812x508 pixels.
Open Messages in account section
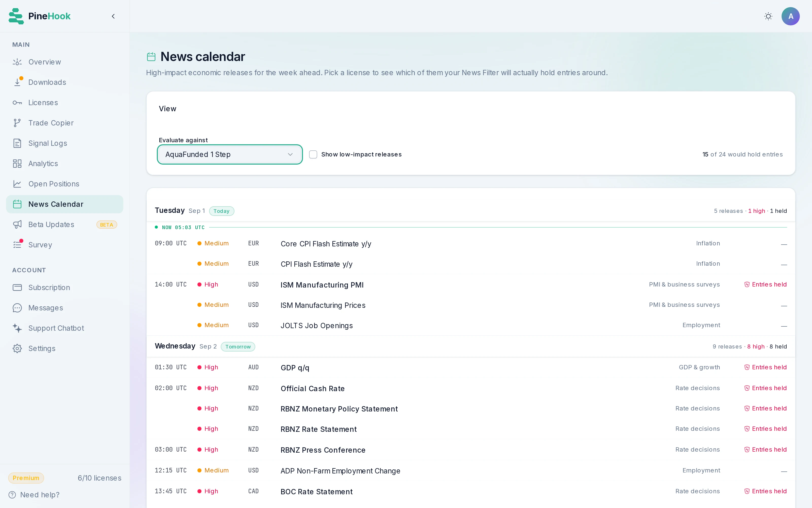(x=64, y=308)
